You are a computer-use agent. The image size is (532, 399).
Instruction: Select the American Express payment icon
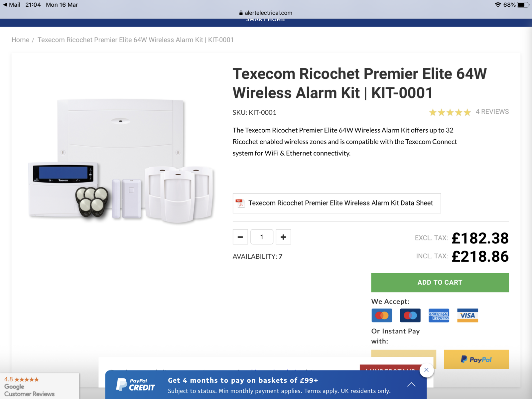pyautogui.click(x=439, y=315)
